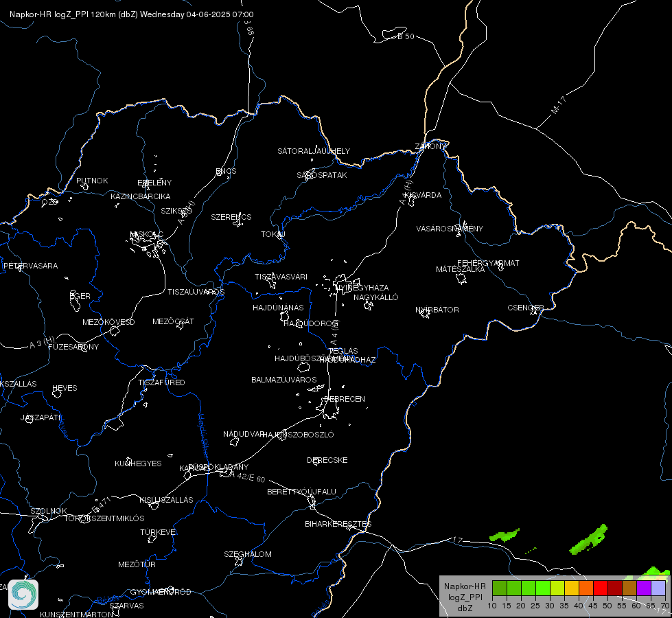Viewport: 672px width, 618px height.
Task: Click the legend label 'logZ_PPI'
Action: click(465, 597)
